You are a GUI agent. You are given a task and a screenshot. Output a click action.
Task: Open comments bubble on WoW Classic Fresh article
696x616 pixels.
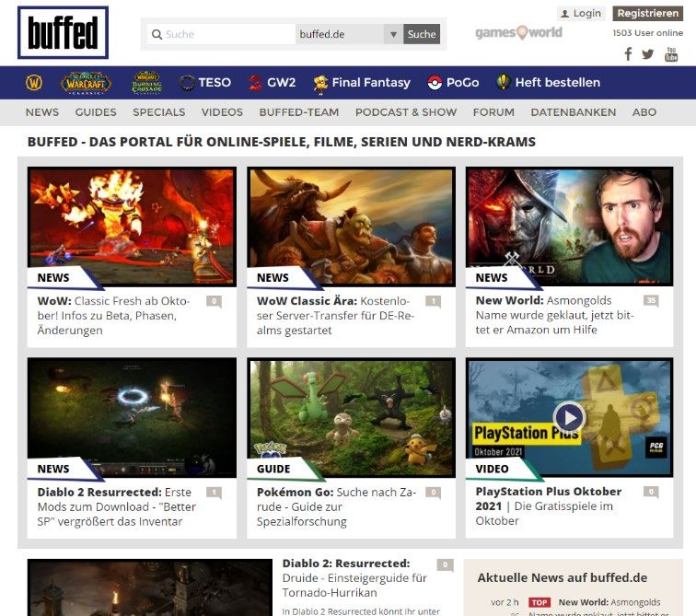[x=214, y=301]
